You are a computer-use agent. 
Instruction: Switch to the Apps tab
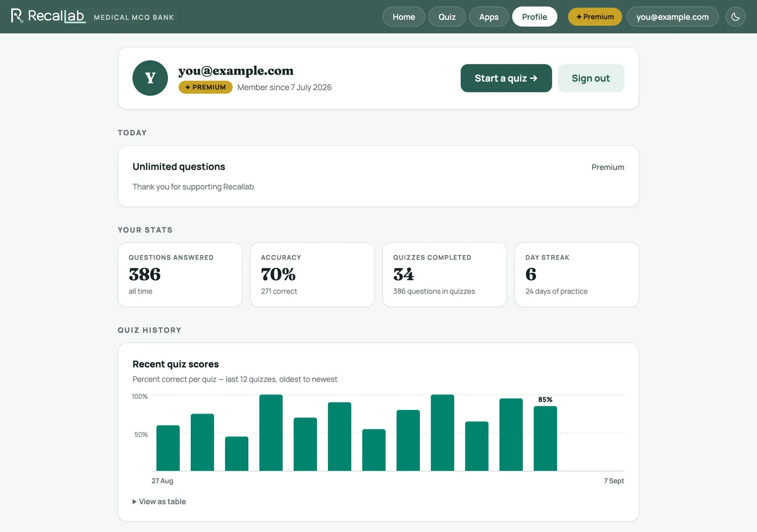pos(489,17)
